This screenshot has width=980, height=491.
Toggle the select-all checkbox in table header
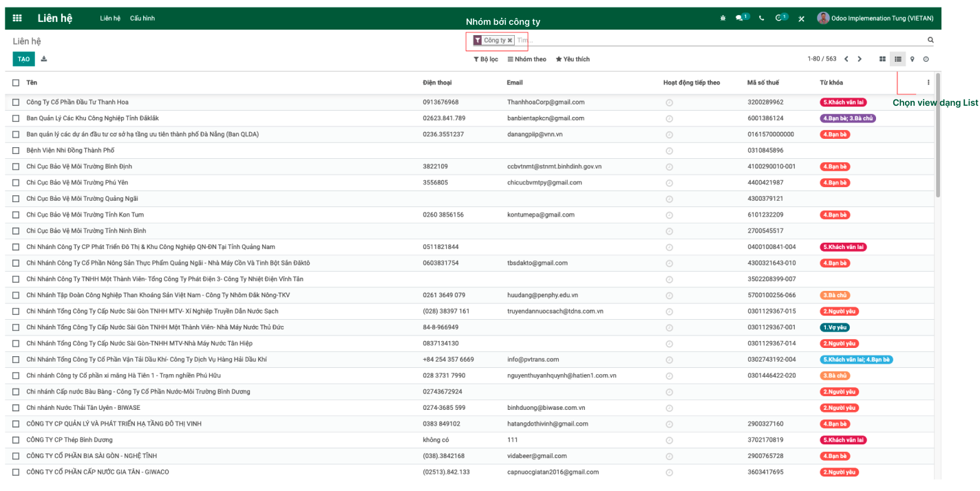(x=15, y=82)
